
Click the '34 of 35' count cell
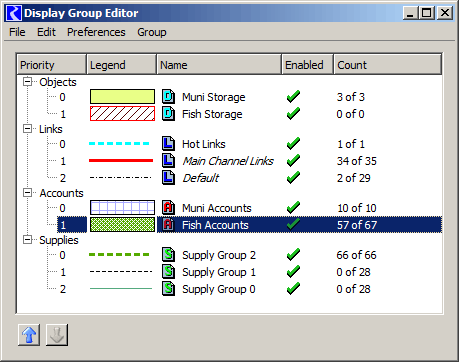pyautogui.click(x=357, y=161)
